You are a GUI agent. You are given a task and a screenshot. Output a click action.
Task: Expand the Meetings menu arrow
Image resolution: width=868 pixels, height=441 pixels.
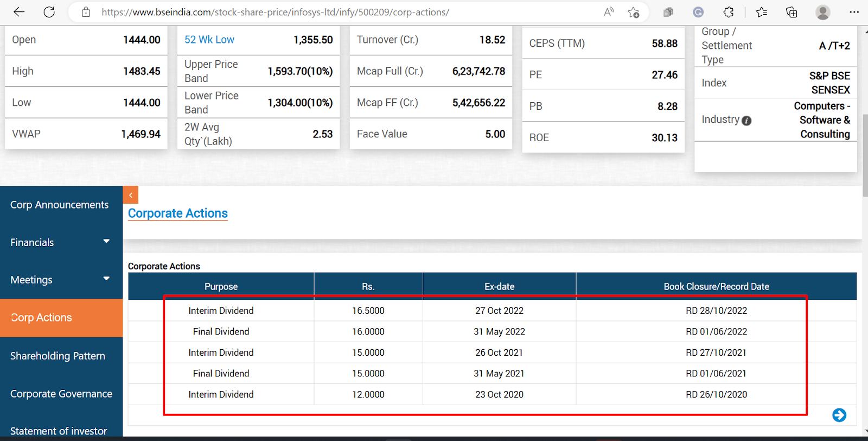click(106, 279)
